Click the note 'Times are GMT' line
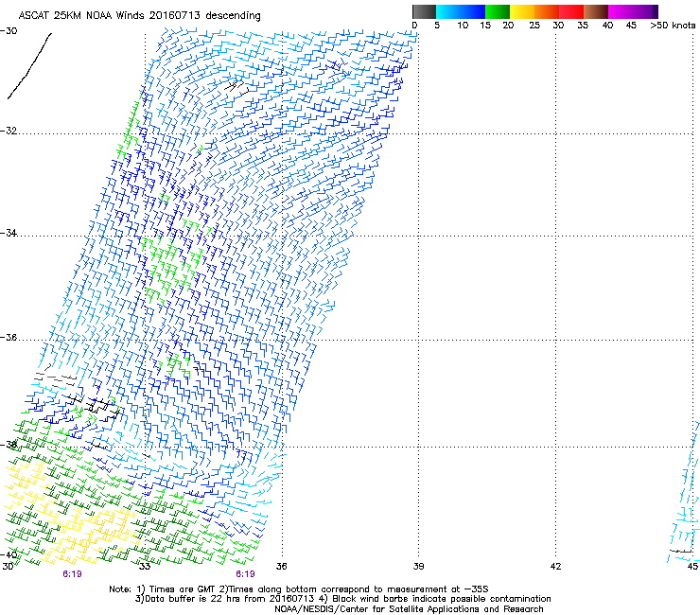 pyautogui.click(x=298, y=589)
